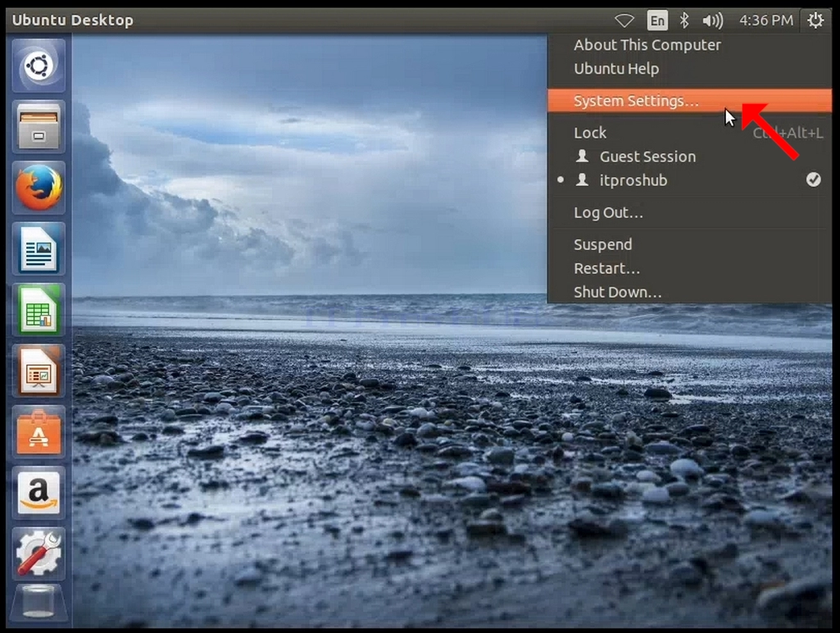The image size is (840, 633).
Task: Open the Wi-Fi network indicator menu
Action: pyautogui.click(x=624, y=20)
